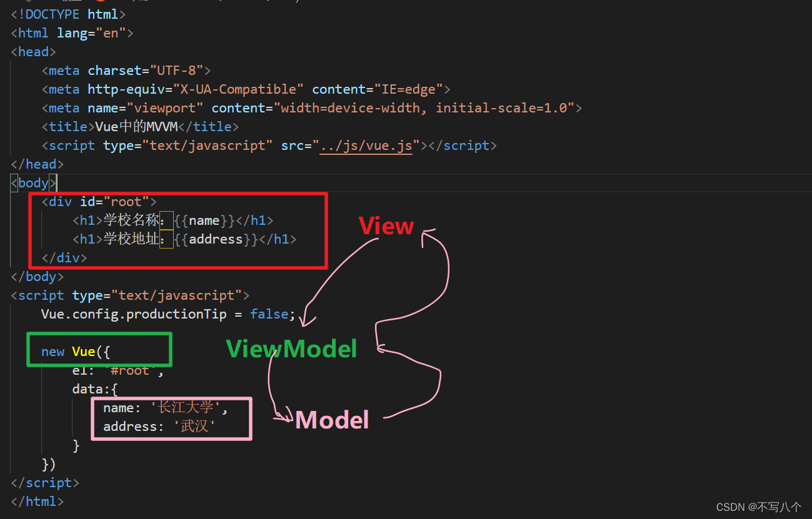Click the {{name}} interpolation expression
Image resolution: width=812 pixels, height=519 pixels.
click(x=204, y=220)
